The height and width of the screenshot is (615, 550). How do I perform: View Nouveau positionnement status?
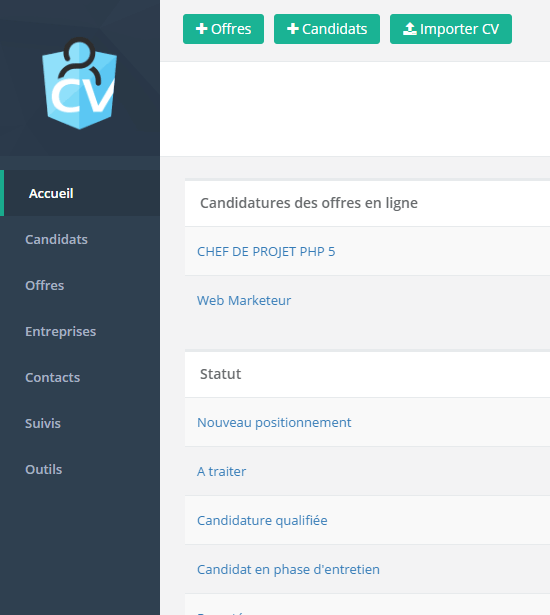point(274,422)
